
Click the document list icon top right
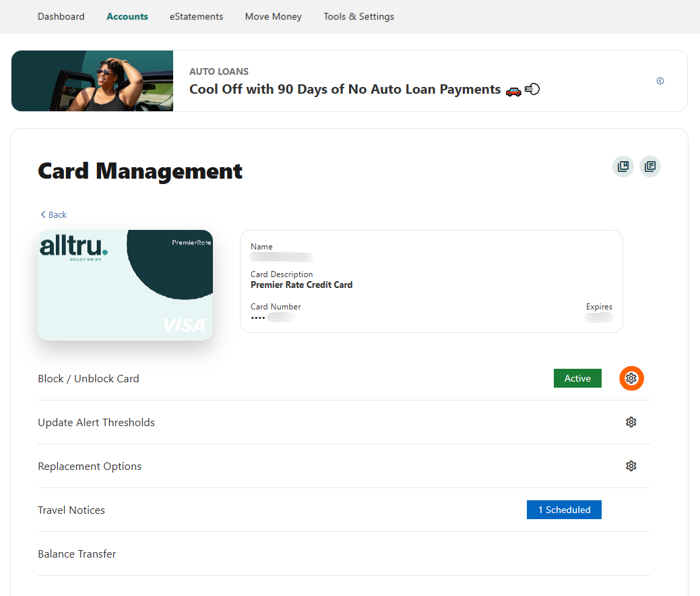(649, 167)
